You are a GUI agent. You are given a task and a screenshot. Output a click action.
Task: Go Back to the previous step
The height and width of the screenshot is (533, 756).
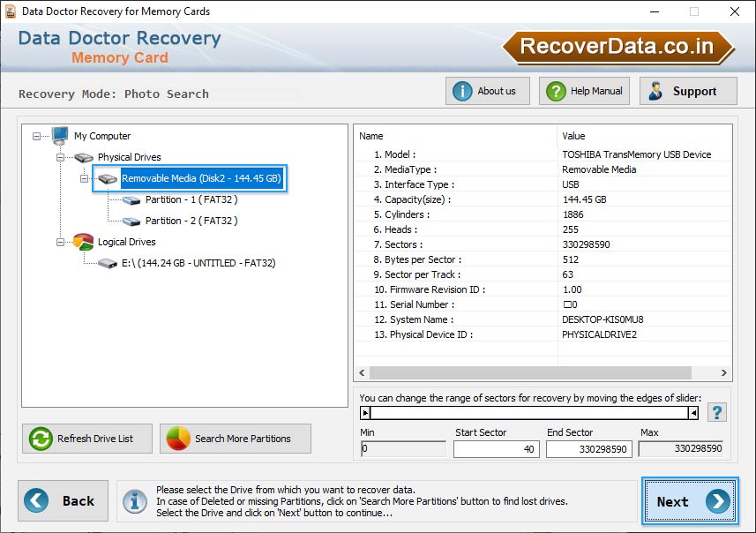pos(64,500)
